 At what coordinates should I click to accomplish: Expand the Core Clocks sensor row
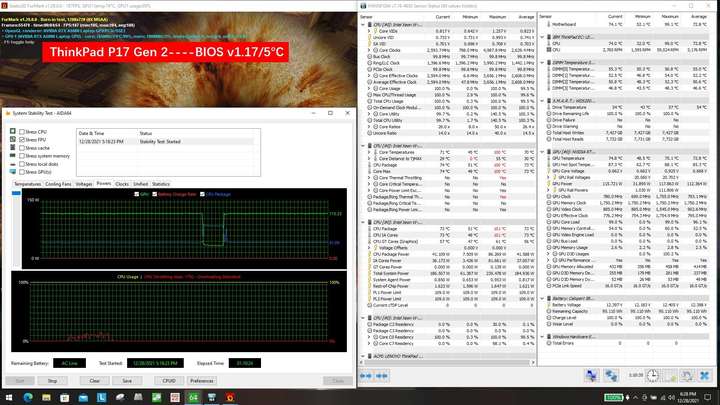(370, 50)
